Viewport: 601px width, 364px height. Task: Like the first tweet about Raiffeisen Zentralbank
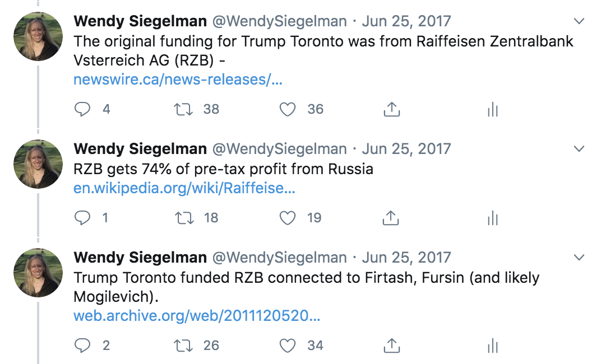287,110
